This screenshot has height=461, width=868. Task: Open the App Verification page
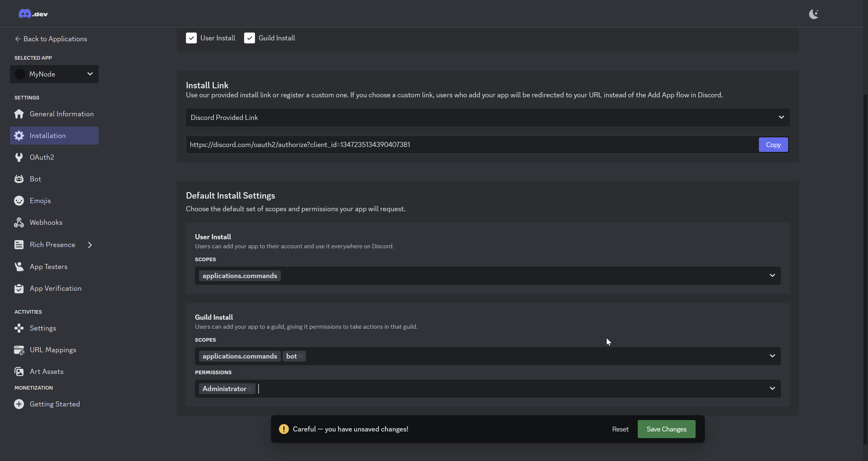tap(55, 288)
